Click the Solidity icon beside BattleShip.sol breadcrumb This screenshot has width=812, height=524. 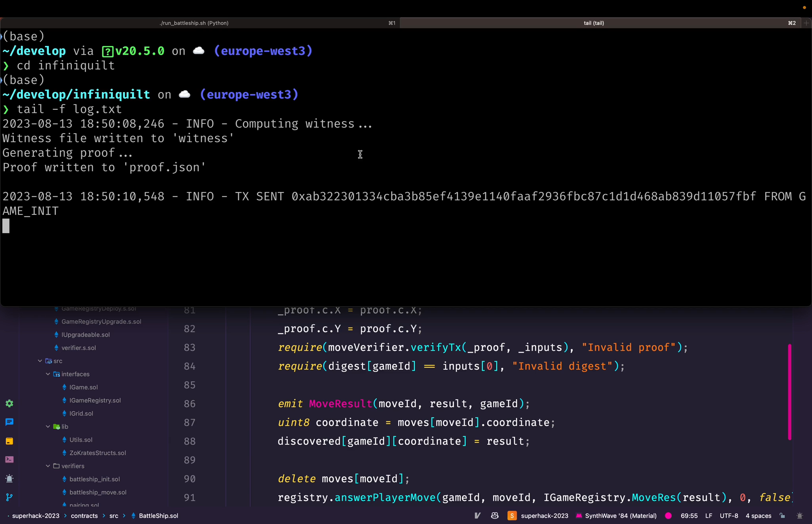pos(133,516)
